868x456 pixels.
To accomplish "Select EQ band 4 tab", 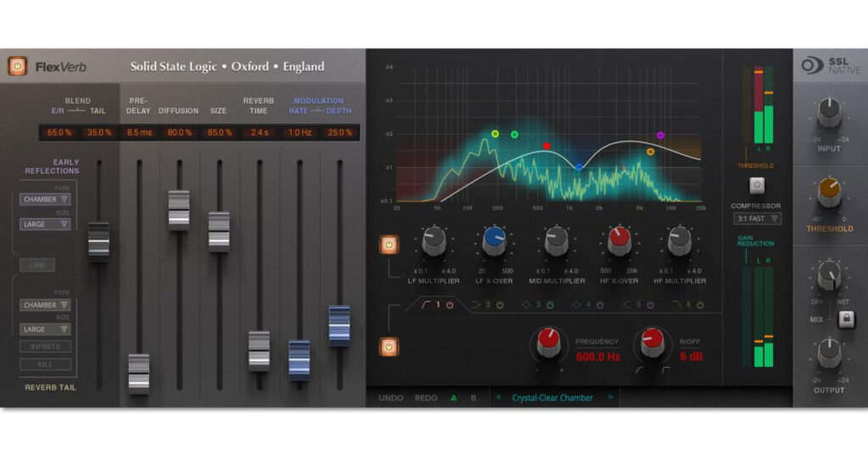I will point(587,305).
